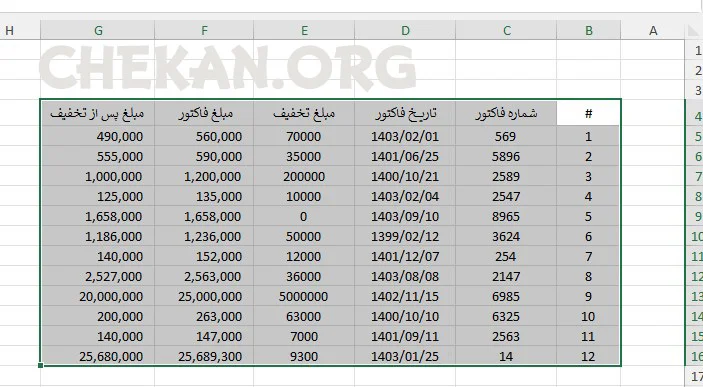The image size is (703, 387).
Task: Select discount cell 70000
Action: (x=304, y=136)
